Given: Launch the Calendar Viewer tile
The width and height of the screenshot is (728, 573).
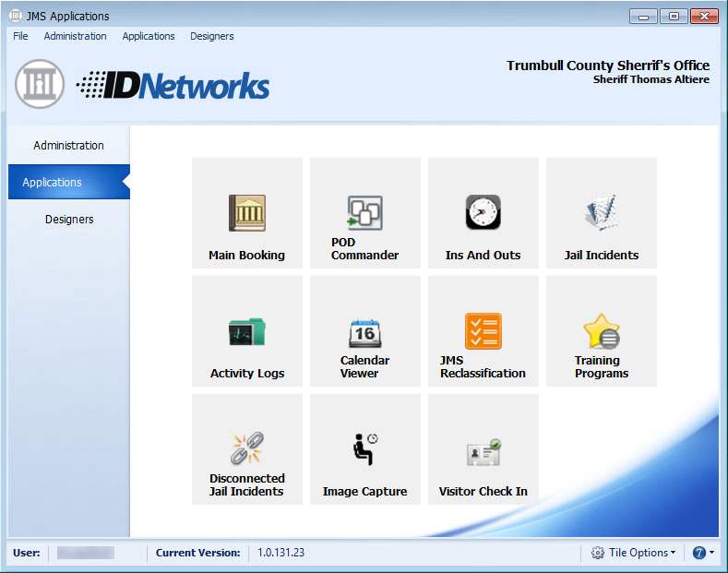Looking at the screenshot, I should 364,331.
